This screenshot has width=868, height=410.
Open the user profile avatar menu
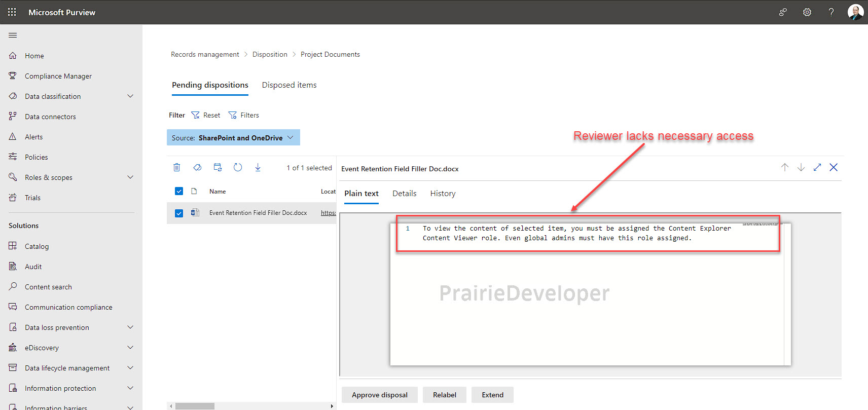point(856,12)
